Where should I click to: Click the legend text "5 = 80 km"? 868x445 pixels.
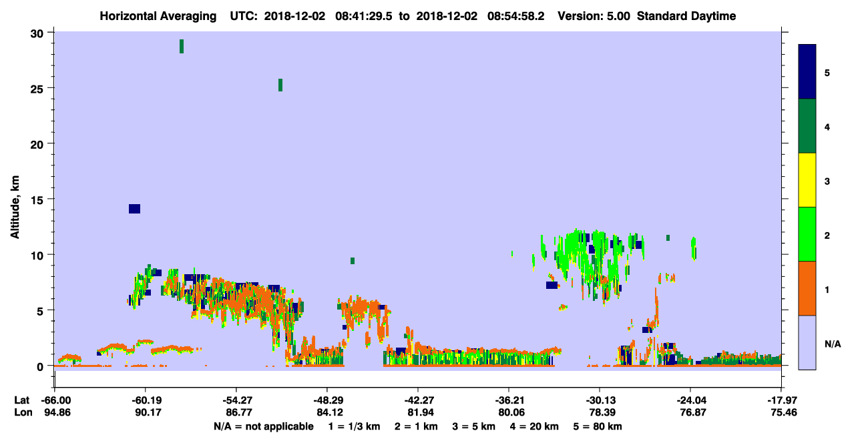pyautogui.click(x=597, y=426)
